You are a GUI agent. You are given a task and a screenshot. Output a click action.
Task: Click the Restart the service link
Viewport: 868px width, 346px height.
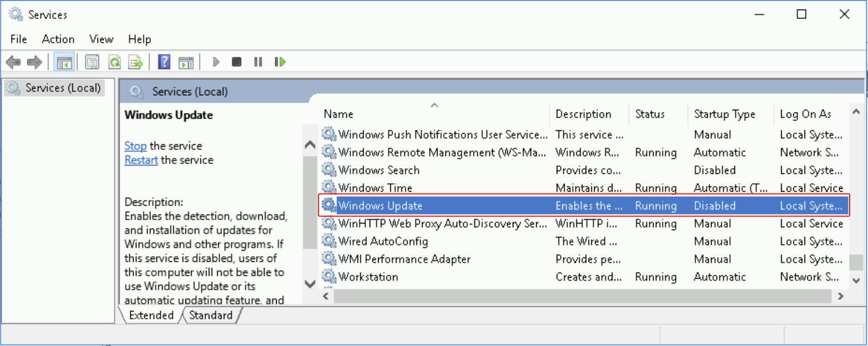click(x=141, y=160)
